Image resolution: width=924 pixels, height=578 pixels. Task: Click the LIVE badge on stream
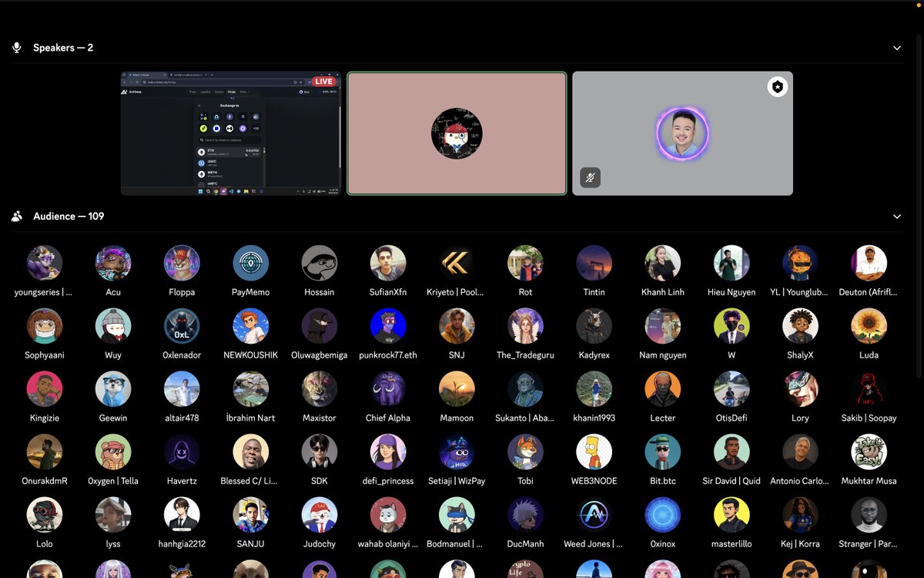tap(323, 82)
